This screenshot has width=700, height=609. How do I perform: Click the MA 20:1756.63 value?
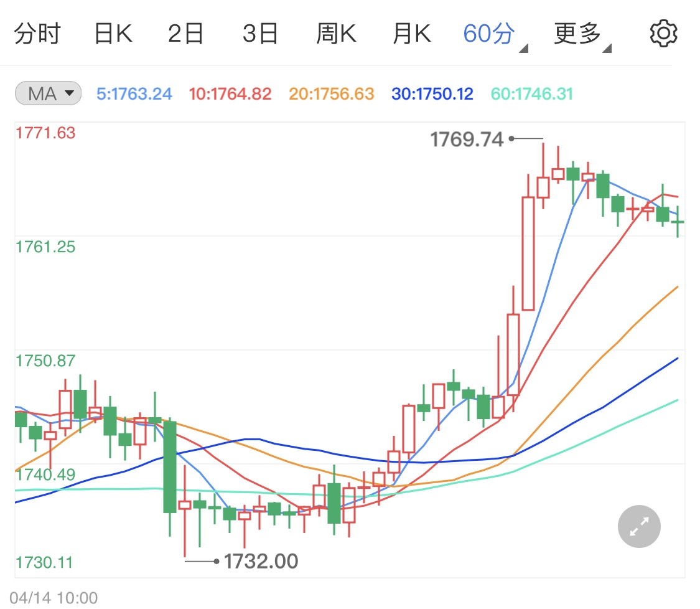click(331, 94)
